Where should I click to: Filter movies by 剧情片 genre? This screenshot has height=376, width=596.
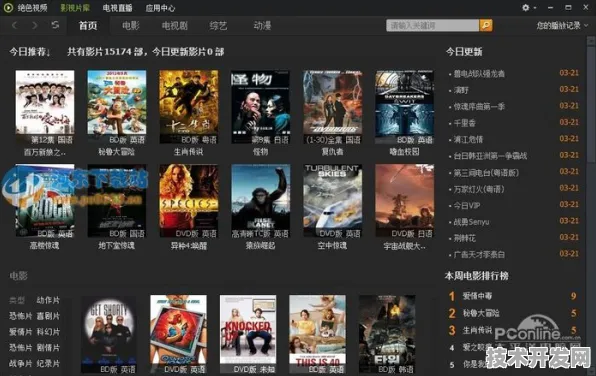click(48, 347)
